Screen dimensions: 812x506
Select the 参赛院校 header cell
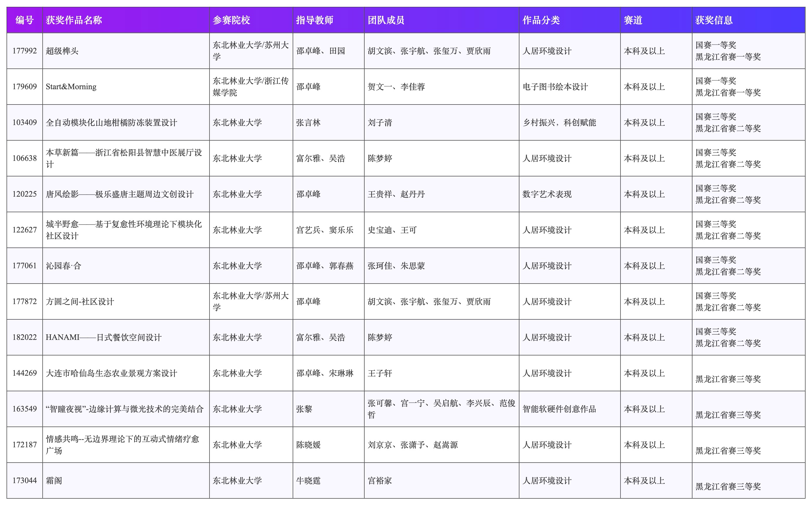click(231, 20)
